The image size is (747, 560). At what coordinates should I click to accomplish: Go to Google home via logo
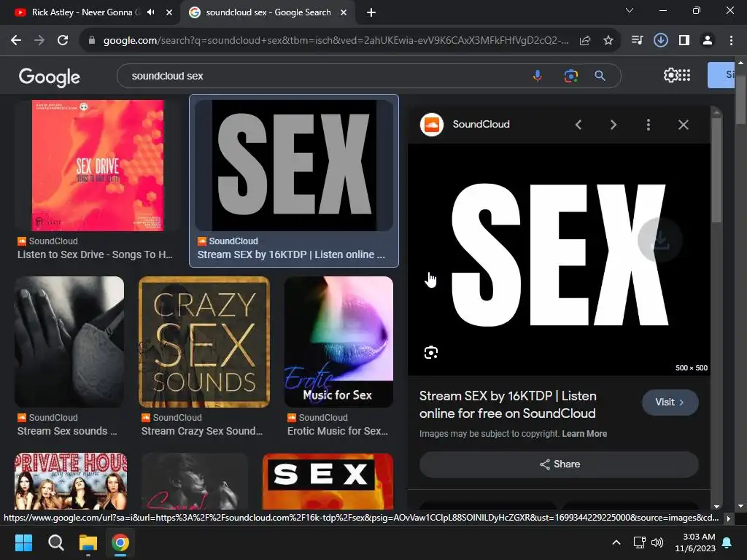coord(49,76)
